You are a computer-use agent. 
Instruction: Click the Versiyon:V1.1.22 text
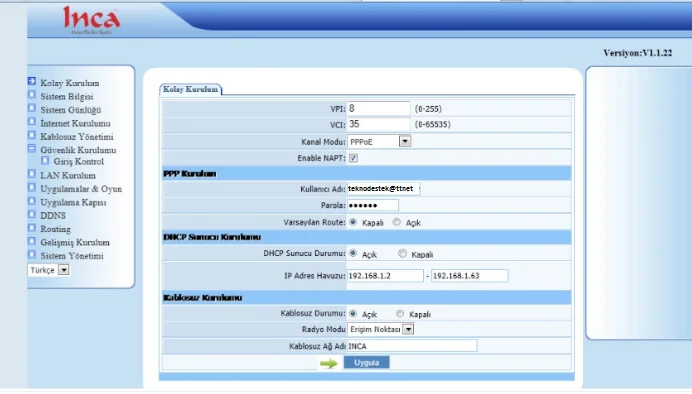tap(637, 53)
